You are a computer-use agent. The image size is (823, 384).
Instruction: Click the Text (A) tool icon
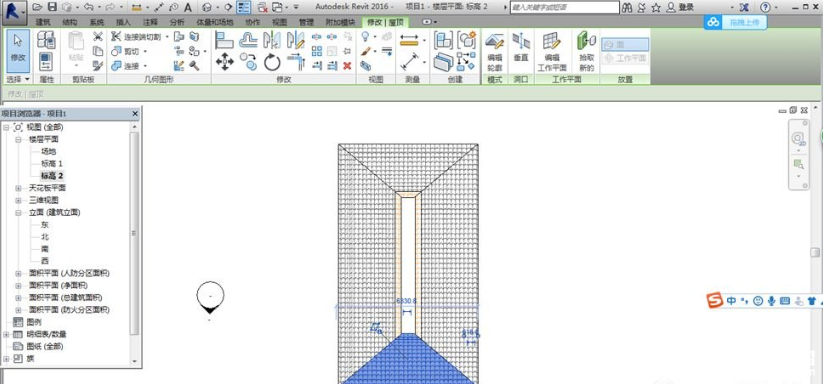coord(187,7)
